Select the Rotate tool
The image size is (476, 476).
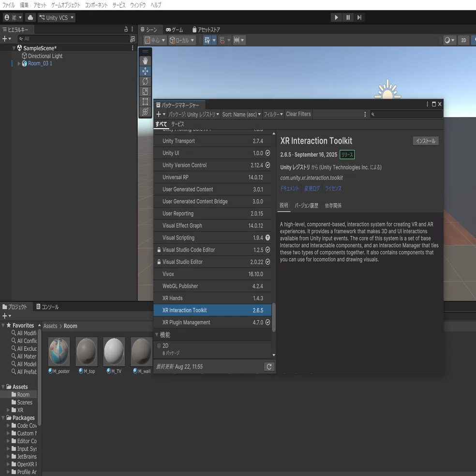coord(145,81)
